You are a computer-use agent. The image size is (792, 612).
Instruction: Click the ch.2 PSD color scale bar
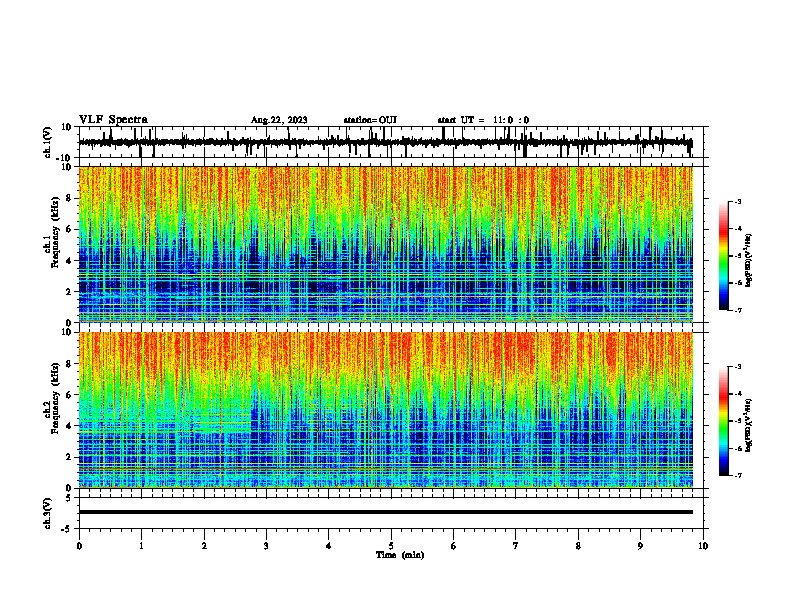724,421
